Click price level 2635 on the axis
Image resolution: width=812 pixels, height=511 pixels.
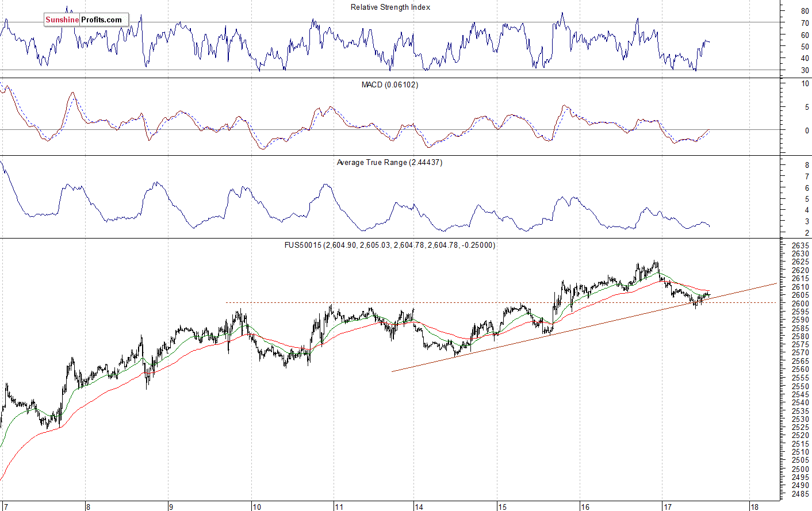pyautogui.click(x=800, y=245)
